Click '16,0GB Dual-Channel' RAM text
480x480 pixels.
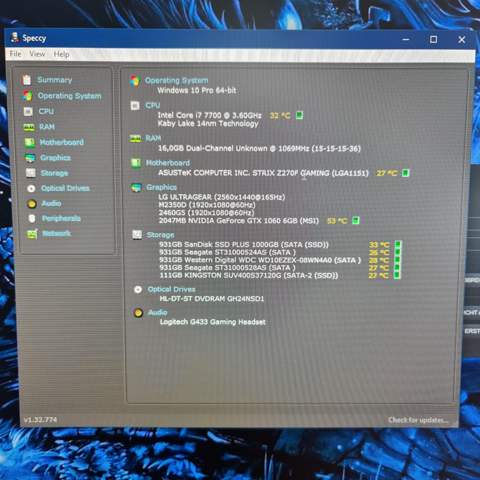tap(196, 148)
